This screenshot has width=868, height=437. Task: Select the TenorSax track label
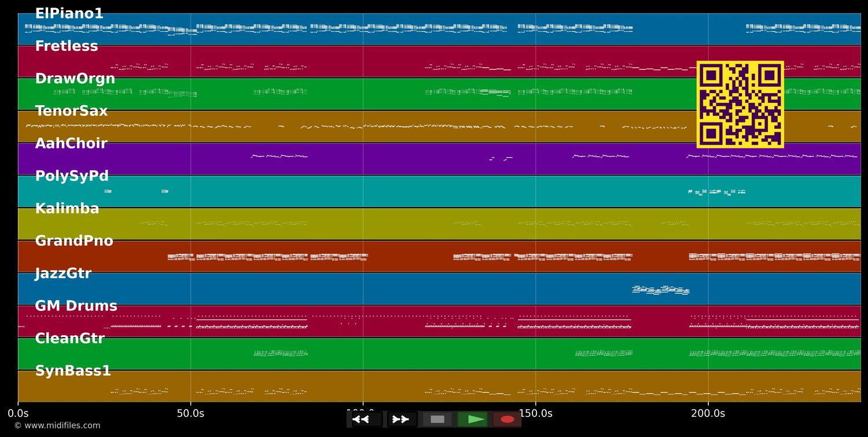pos(71,112)
